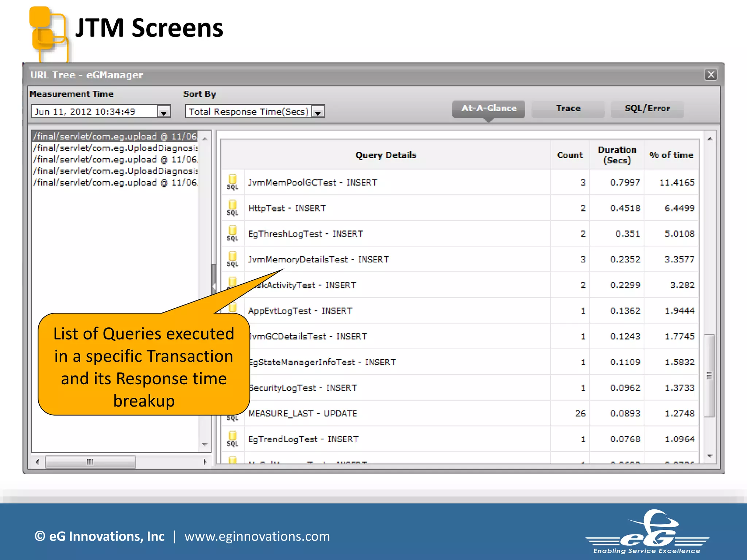Open the Sort By dropdown arrow
The image size is (747, 560).
[318, 112]
